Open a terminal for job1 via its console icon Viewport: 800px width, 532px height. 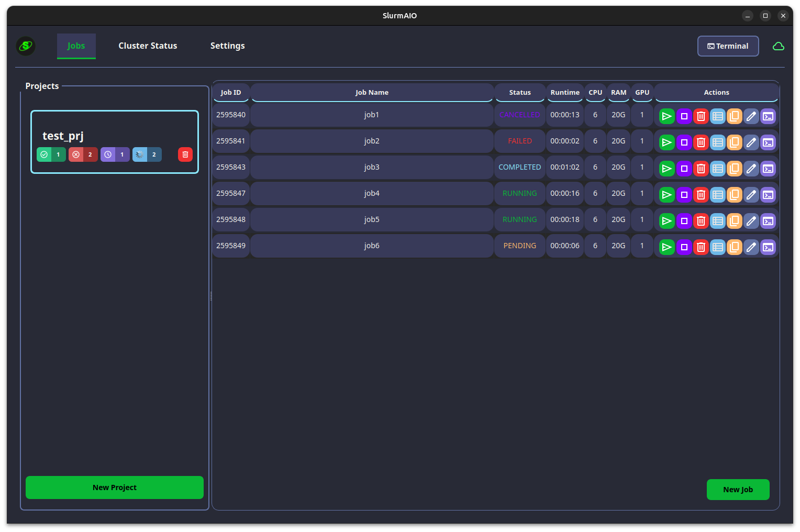click(x=768, y=116)
